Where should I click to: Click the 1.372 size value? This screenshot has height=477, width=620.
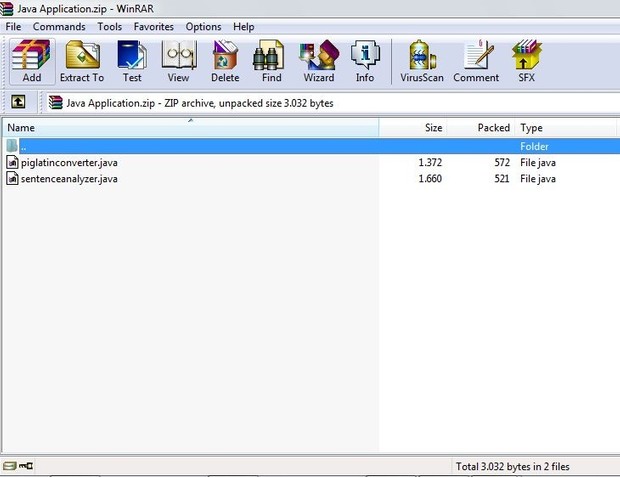click(430, 163)
